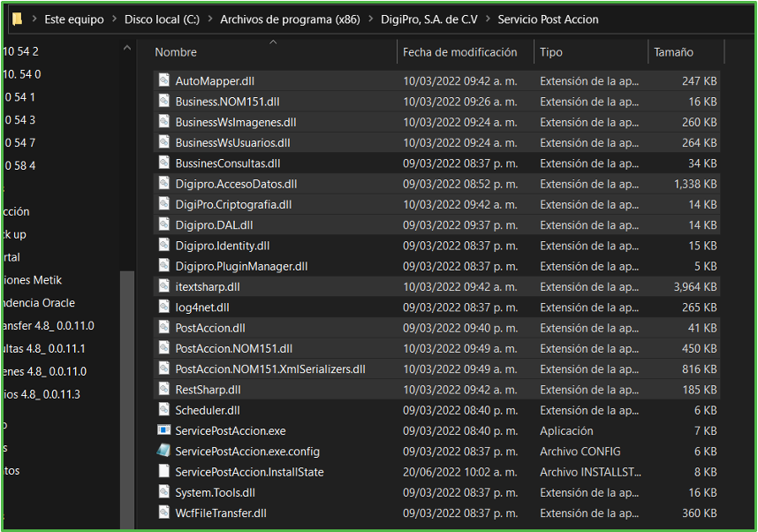Go to Servicio Post Accion breadcrumb

548,19
